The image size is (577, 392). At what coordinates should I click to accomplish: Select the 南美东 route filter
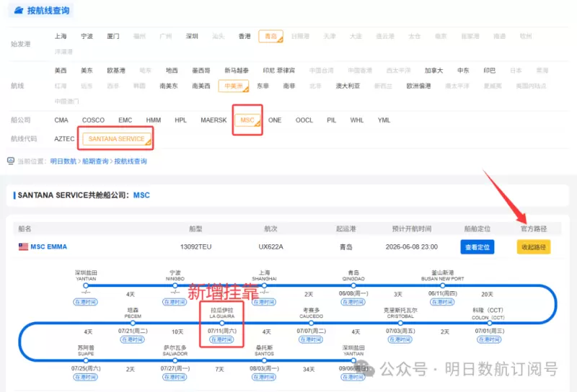point(169,86)
